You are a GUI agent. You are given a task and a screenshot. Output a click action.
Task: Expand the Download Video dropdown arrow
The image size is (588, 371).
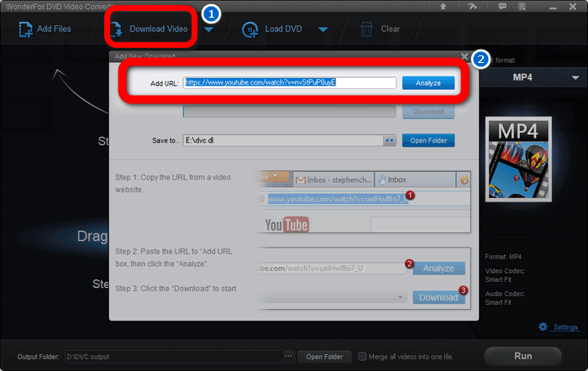coord(208,29)
